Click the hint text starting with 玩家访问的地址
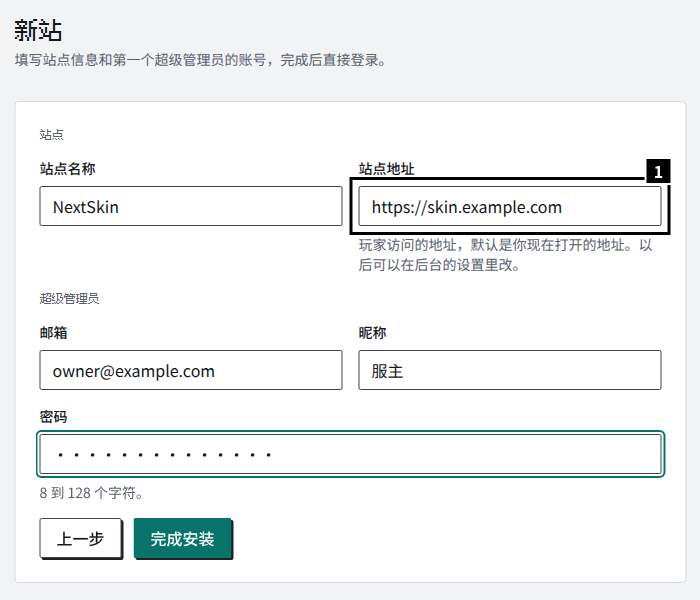Screen dimensions: 700x600 (505, 255)
